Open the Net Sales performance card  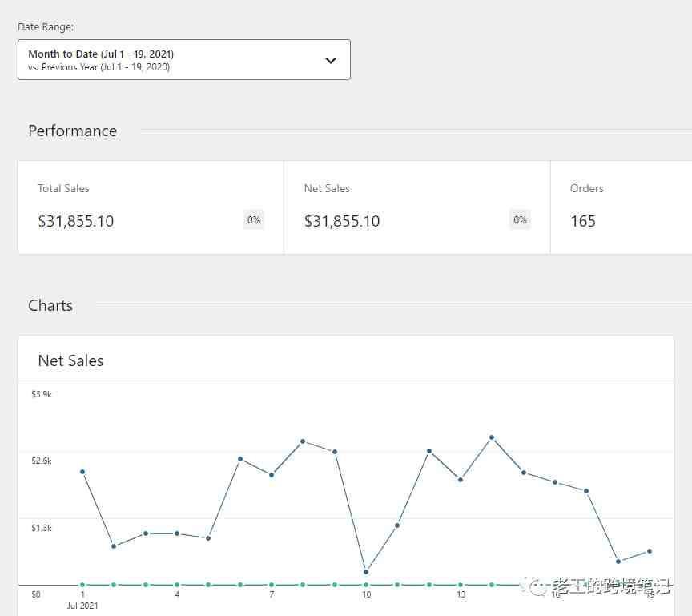(417, 207)
